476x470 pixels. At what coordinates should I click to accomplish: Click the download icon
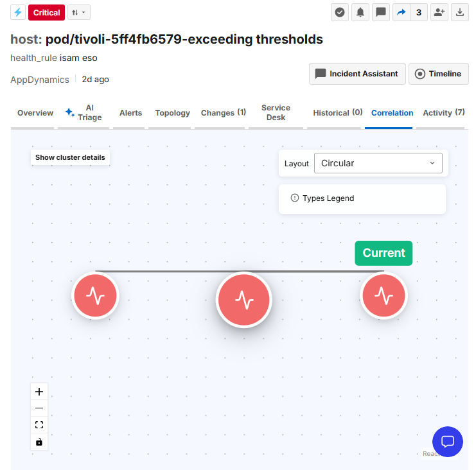460,12
